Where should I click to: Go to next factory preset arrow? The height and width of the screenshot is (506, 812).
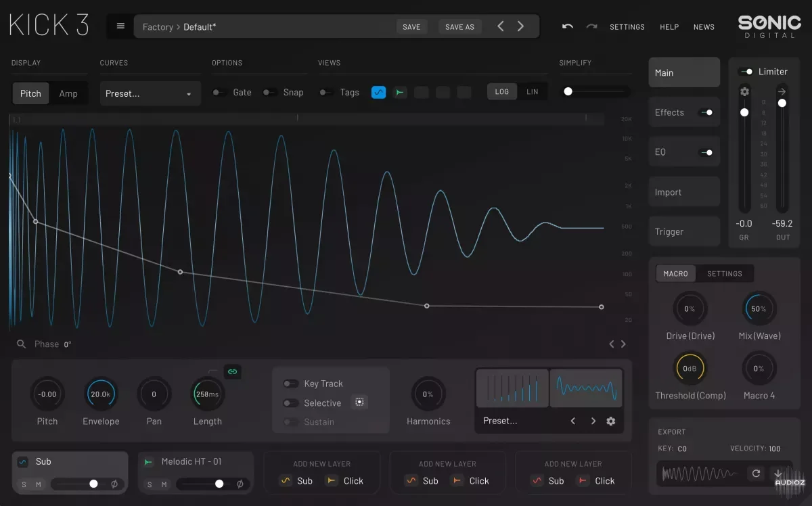tap(520, 26)
